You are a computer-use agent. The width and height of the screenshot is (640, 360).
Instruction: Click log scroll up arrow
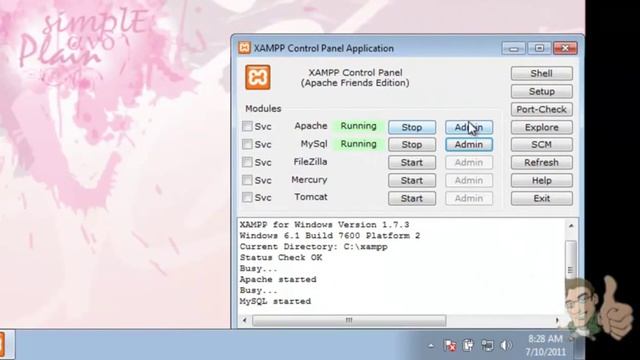coord(571,225)
